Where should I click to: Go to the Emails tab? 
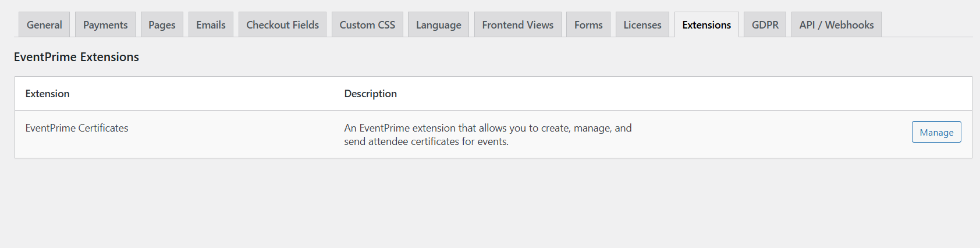pyautogui.click(x=211, y=25)
